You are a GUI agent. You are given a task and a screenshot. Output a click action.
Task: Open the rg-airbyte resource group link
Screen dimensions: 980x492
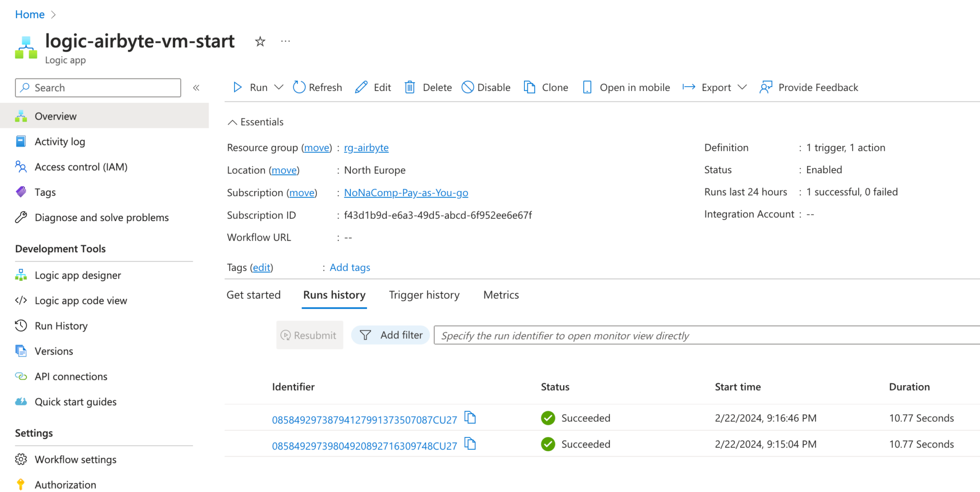[366, 148]
